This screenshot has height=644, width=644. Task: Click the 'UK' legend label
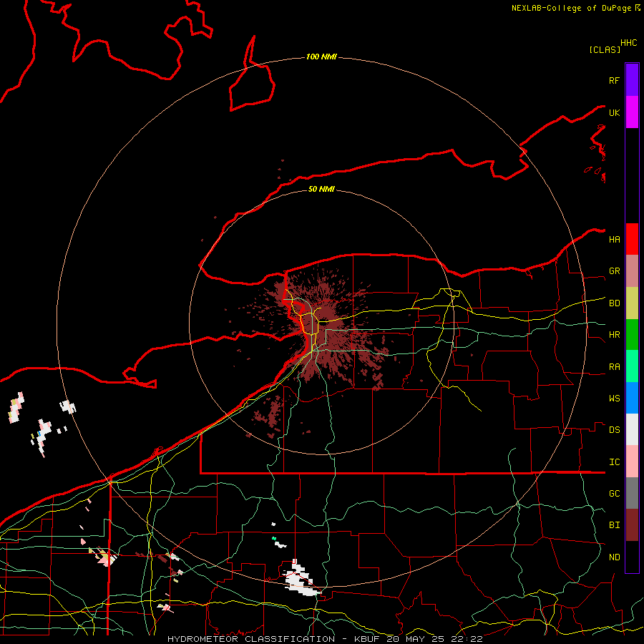tap(614, 112)
